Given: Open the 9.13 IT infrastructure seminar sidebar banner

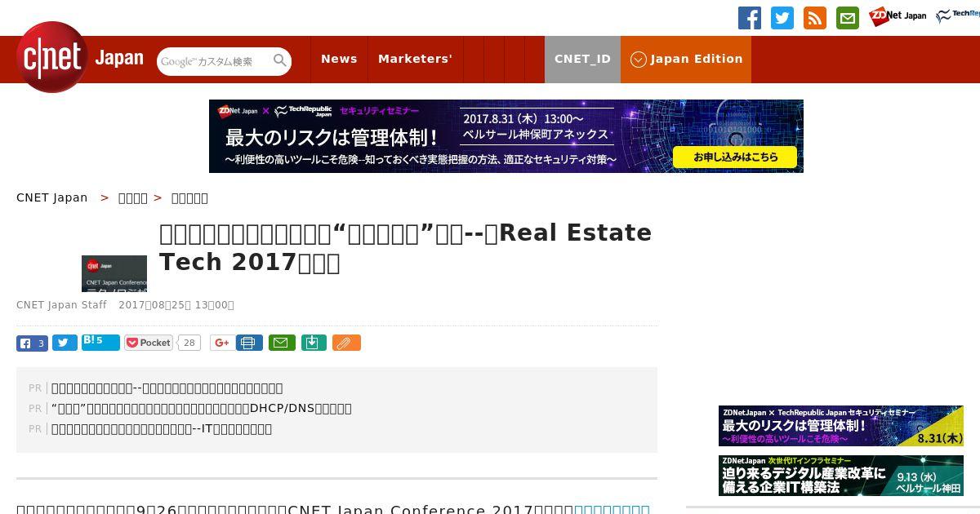Looking at the screenshot, I should click(841, 476).
